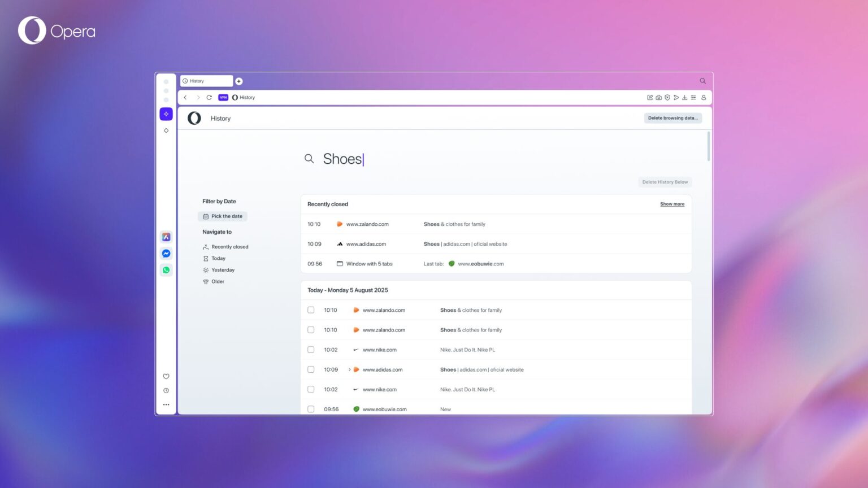This screenshot has width=868, height=488.
Task: Expand the 10:09 adidas.com grouped entry
Action: click(349, 369)
